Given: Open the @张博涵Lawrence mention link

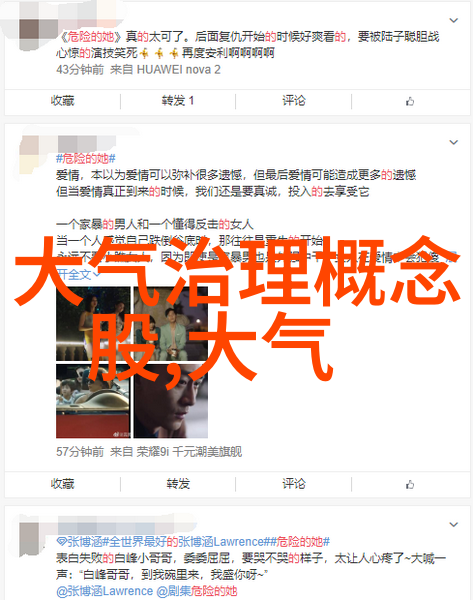Looking at the screenshot, I should pyautogui.click(x=104, y=591).
